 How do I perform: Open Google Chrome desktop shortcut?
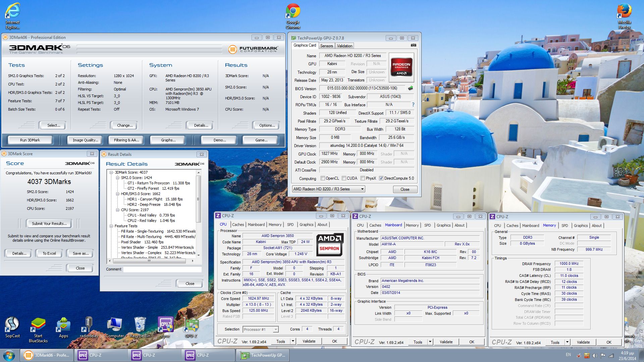click(x=293, y=16)
